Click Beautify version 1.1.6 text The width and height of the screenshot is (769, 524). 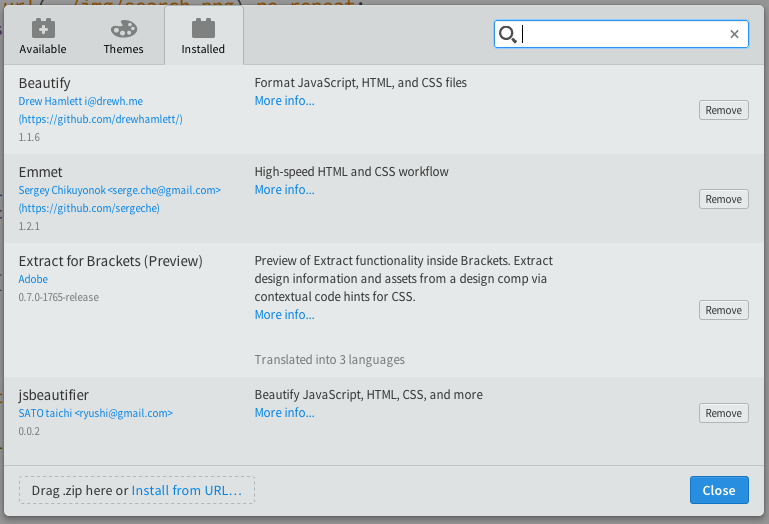pyautogui.click(x=29, y=137)
